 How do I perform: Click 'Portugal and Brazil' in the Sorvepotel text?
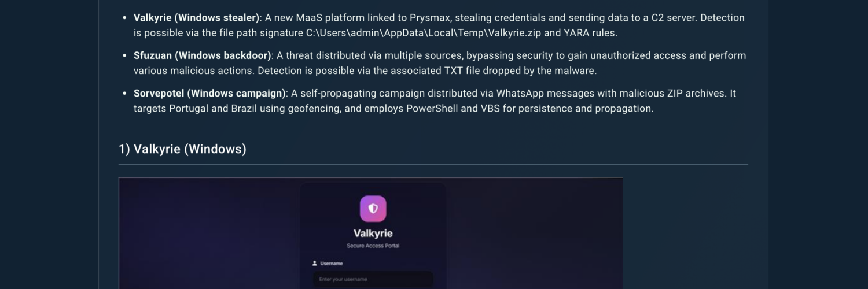click(x=216, y=108)
